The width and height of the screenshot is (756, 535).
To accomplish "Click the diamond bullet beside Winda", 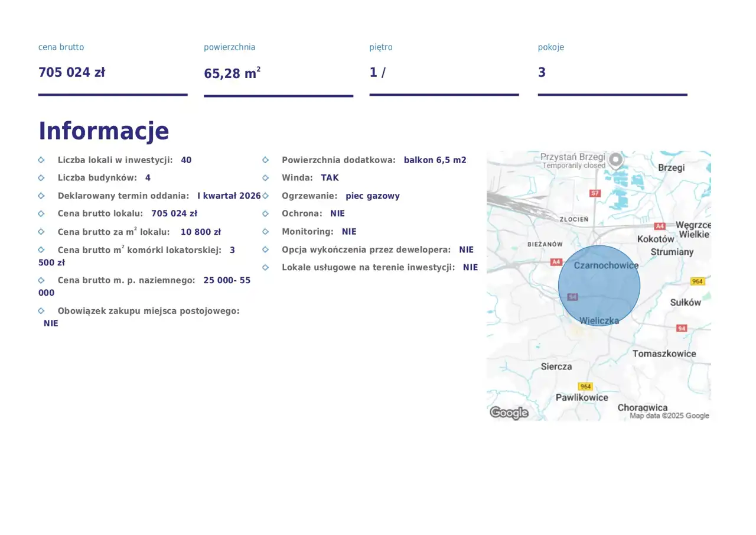I will click(x=265, y=178).
